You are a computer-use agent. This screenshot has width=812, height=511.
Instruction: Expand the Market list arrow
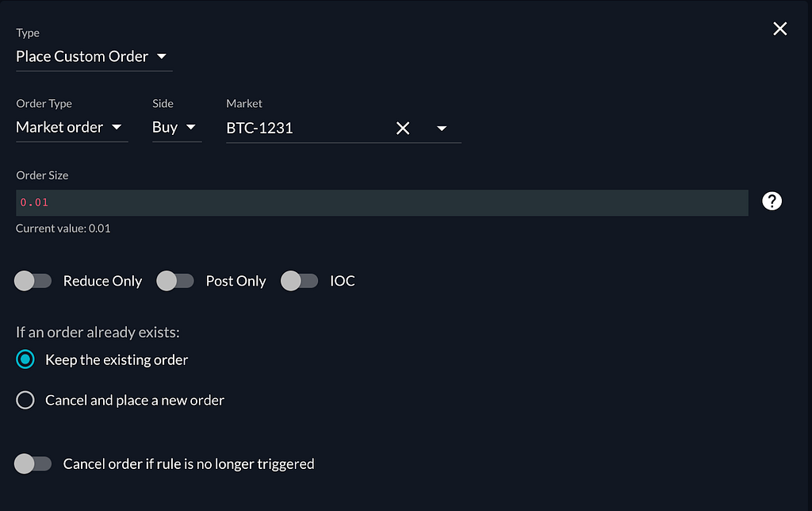point(442,128)
